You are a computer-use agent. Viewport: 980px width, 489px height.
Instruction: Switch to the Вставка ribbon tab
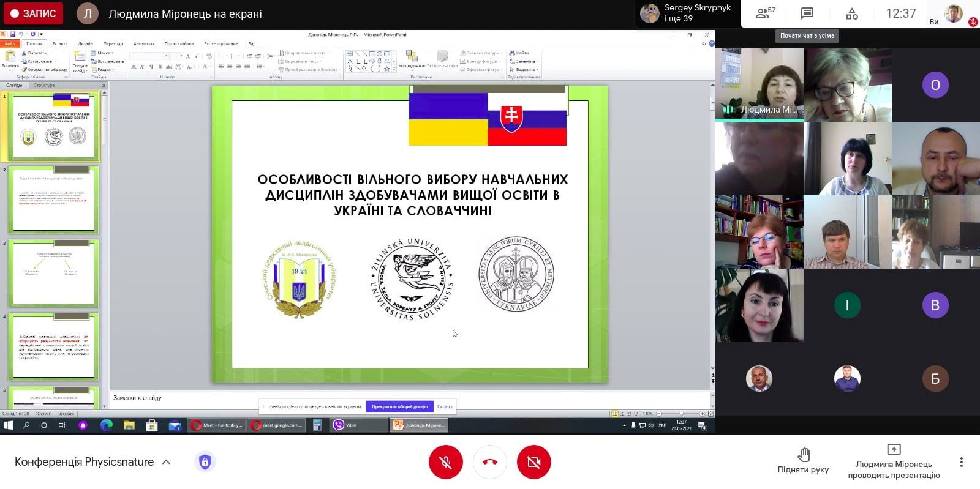[x=60, y=43]
